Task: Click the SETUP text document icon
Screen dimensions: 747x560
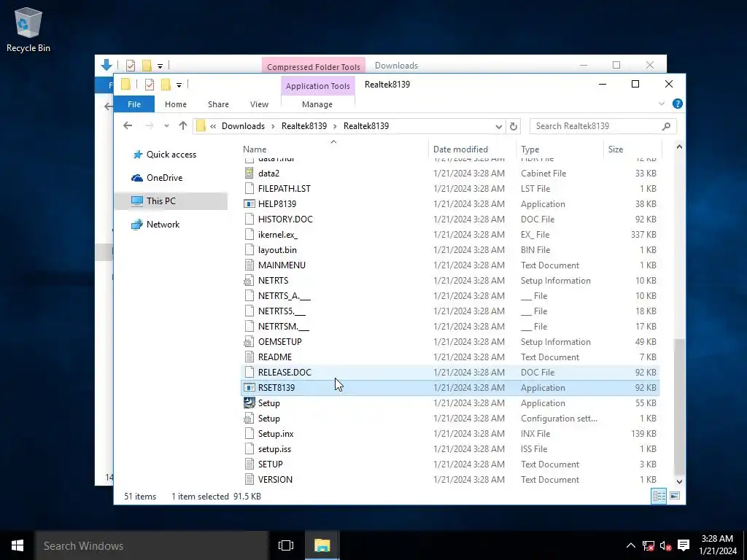Action: (249, 464)
